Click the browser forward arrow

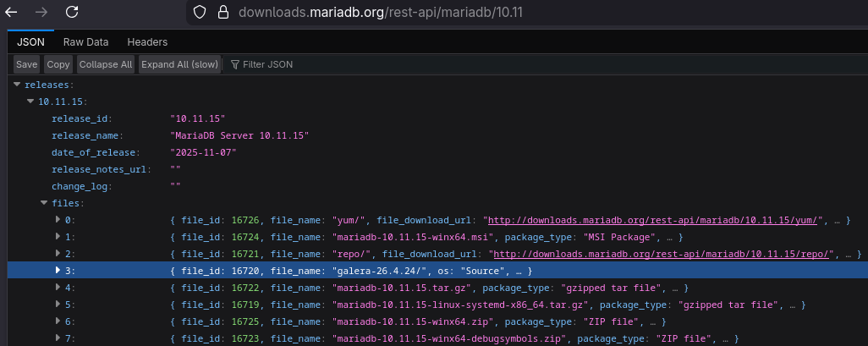click(x=41, y=12)
